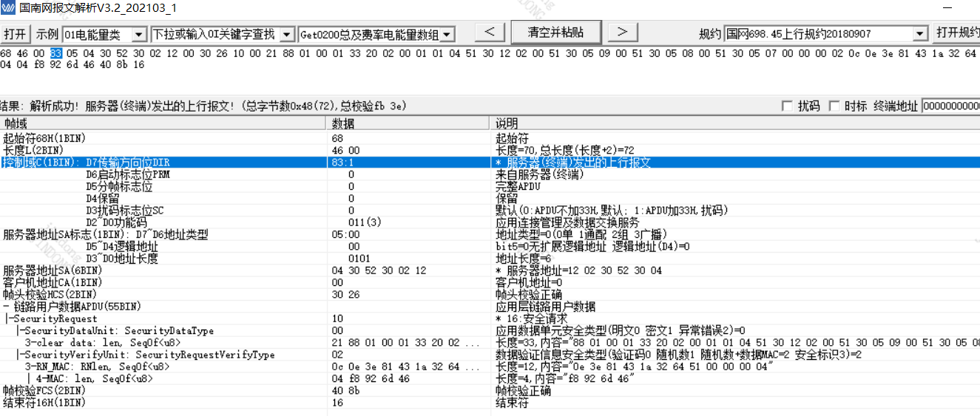Select the 3-RN_MAC: RNlen row

[x=490, y=366]
